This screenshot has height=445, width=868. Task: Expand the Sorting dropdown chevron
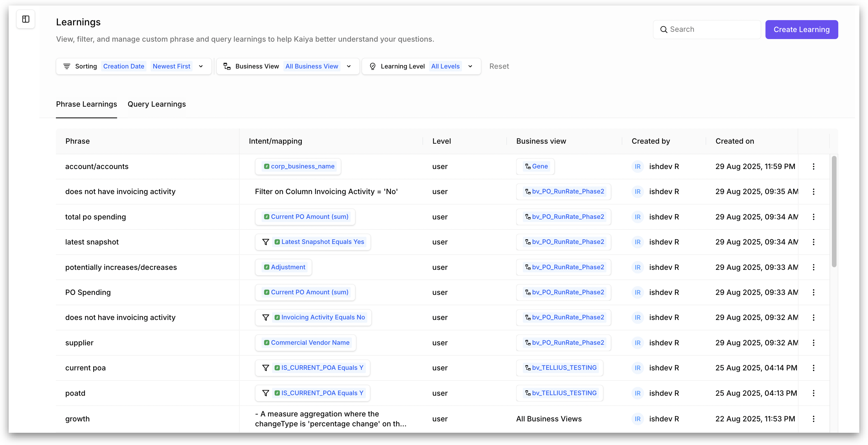201,66
